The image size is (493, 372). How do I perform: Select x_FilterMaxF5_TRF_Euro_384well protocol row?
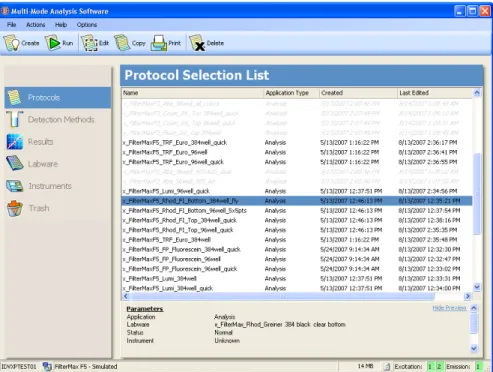(x=297, y=240)
